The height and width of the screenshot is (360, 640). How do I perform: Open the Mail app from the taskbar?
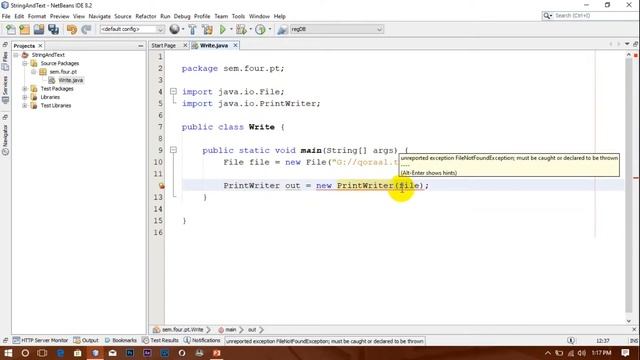coord(113,353)
